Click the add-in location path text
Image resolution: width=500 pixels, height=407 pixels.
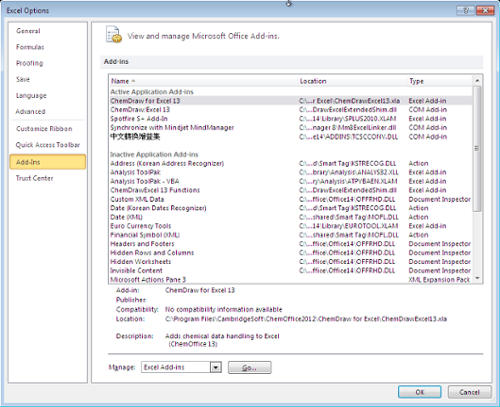coord(306,319)
